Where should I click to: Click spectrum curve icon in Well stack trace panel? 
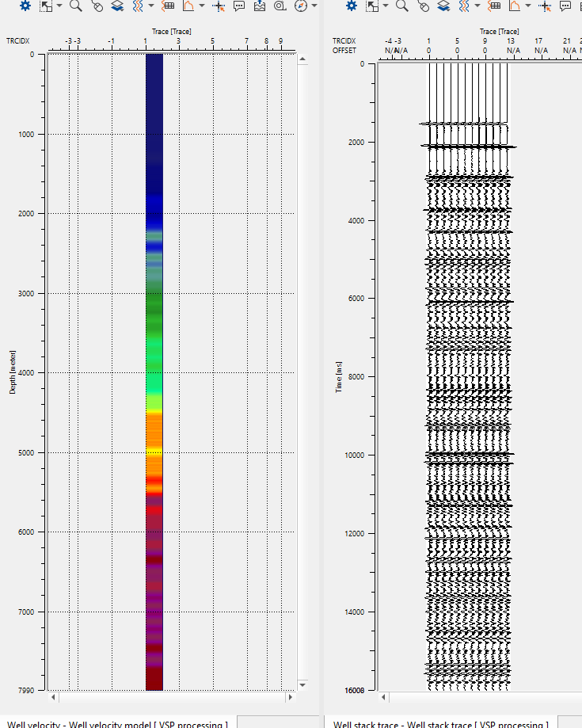[514, 6]
